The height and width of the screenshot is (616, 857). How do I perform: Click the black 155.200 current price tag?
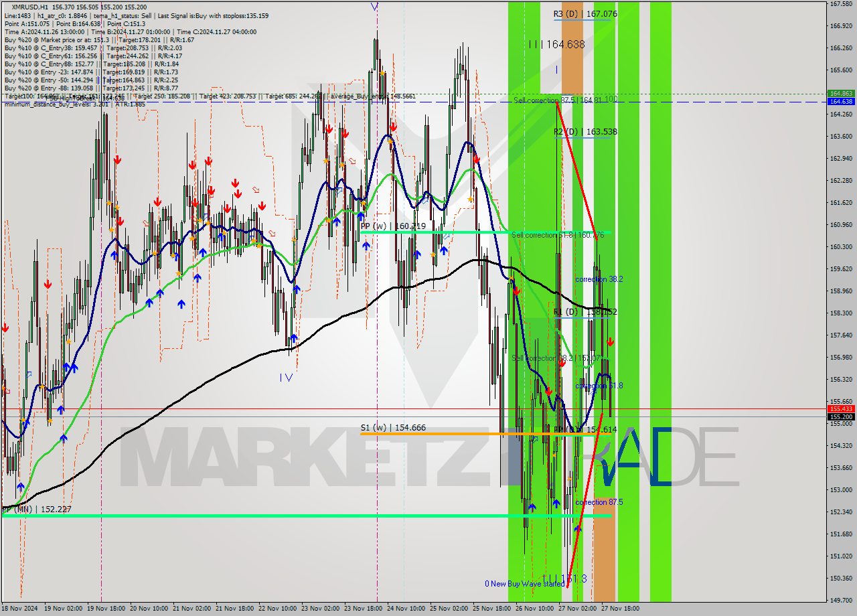[x=841, y=416]
